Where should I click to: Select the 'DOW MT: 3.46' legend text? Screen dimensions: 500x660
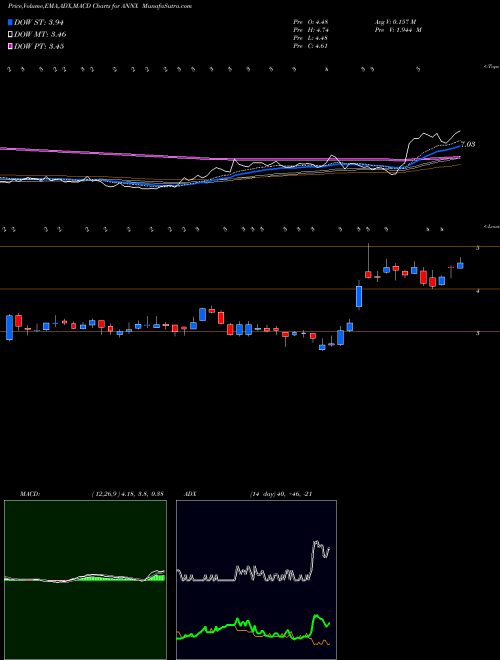pos(40,35)
